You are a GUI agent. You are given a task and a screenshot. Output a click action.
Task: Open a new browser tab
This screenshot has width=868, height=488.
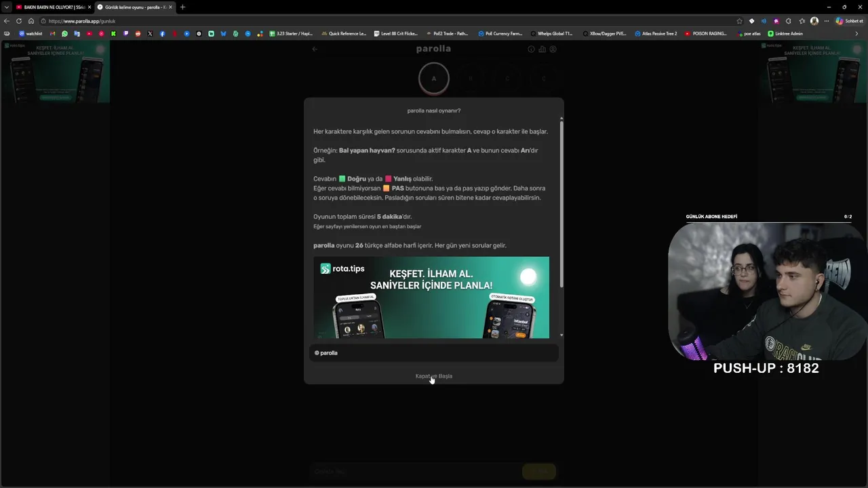pyautogui.click(x=182, y=7)
